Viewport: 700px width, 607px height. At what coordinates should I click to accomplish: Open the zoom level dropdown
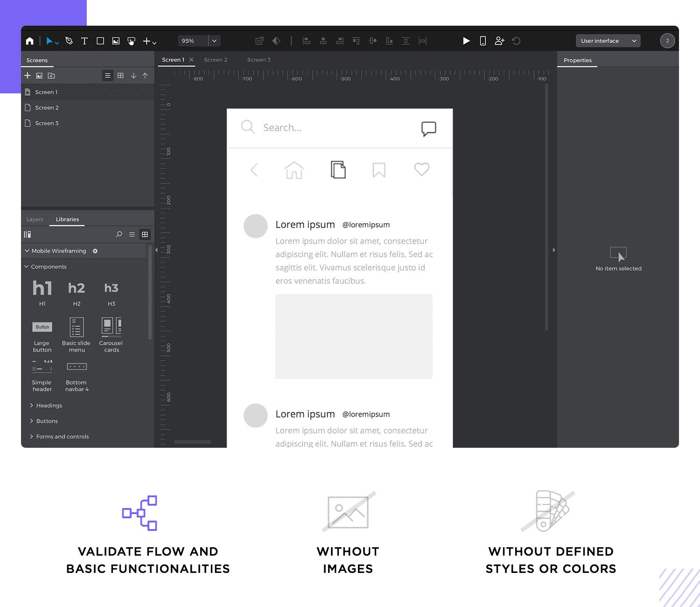point(214,41)
